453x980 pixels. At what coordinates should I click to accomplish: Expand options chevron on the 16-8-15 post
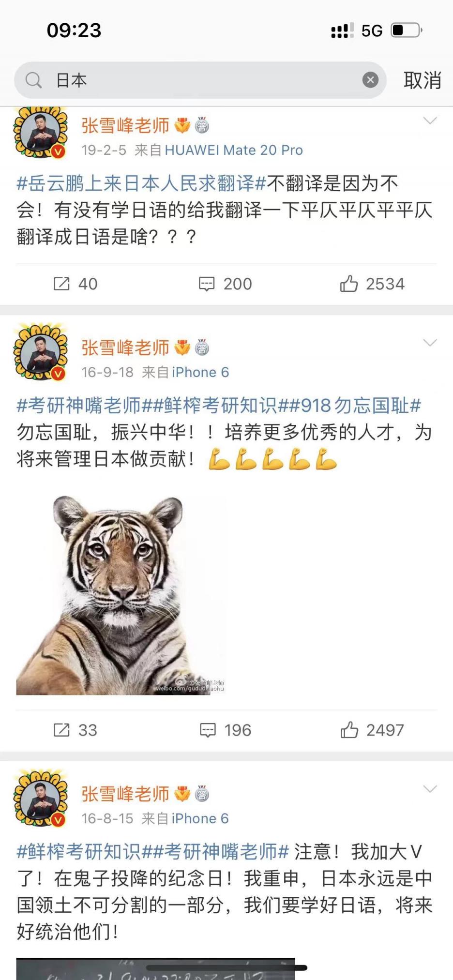[430, 789]
